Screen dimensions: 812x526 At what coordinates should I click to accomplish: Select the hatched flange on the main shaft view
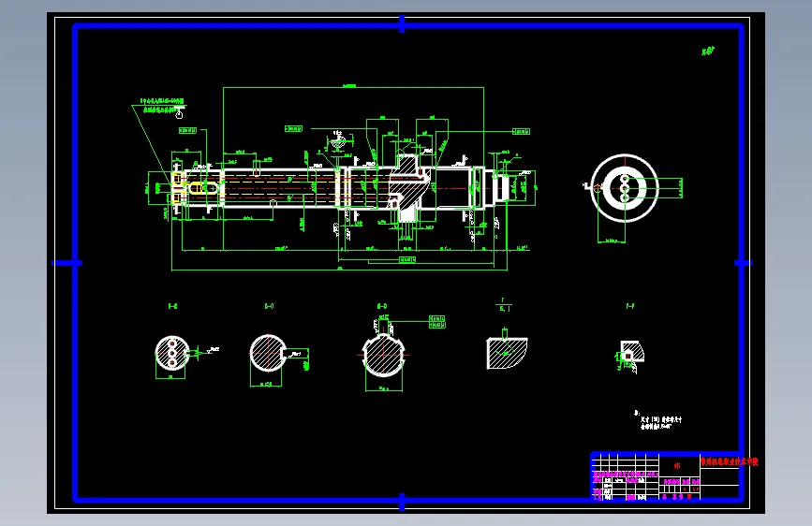pyautogui.click(x=409, y=186)
